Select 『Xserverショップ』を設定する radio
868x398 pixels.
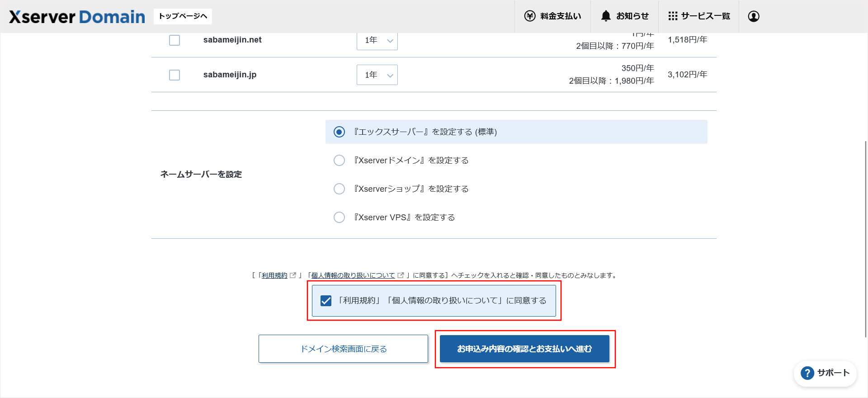tap(339, 189)
